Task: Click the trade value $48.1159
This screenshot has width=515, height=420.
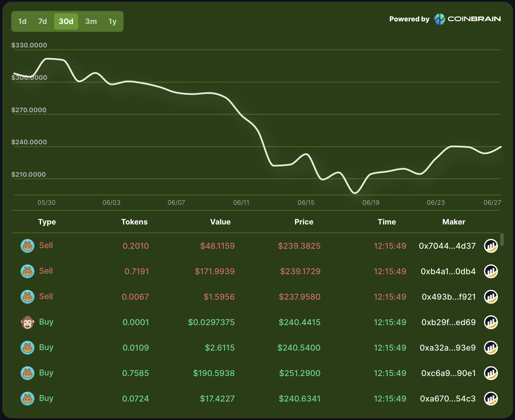Action: [x=217, y=246]
